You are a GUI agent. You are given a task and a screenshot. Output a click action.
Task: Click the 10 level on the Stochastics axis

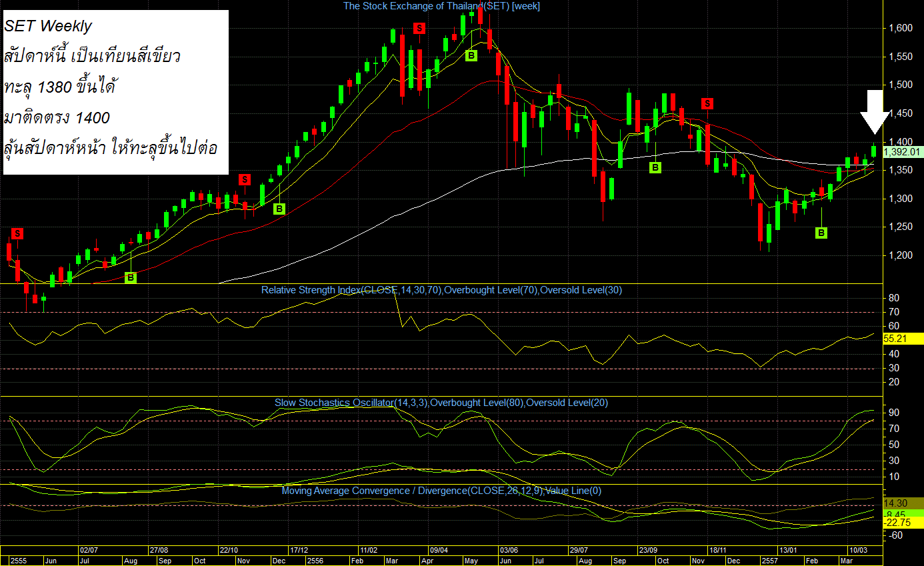pyautogui.click(x=893, y=477)
